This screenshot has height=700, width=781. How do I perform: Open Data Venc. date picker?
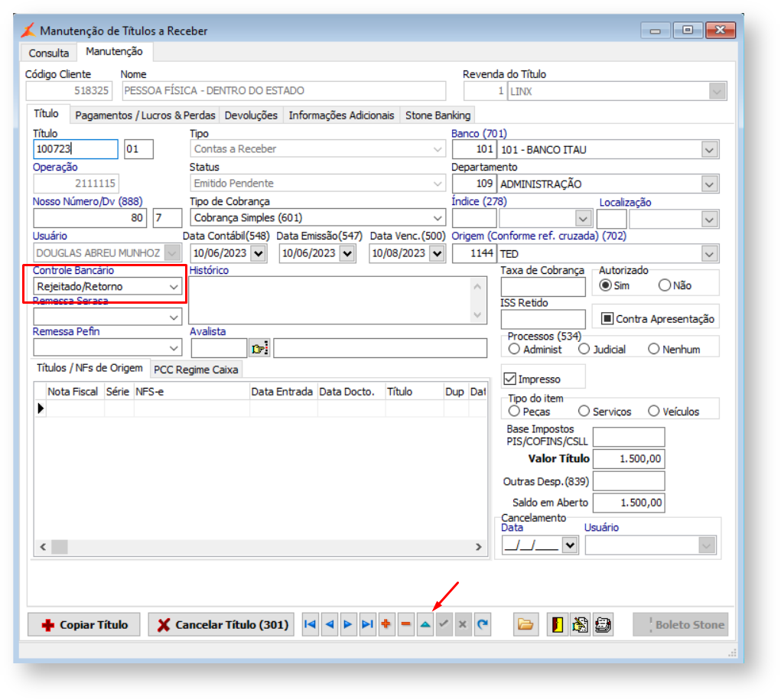[x=437, y=253]
